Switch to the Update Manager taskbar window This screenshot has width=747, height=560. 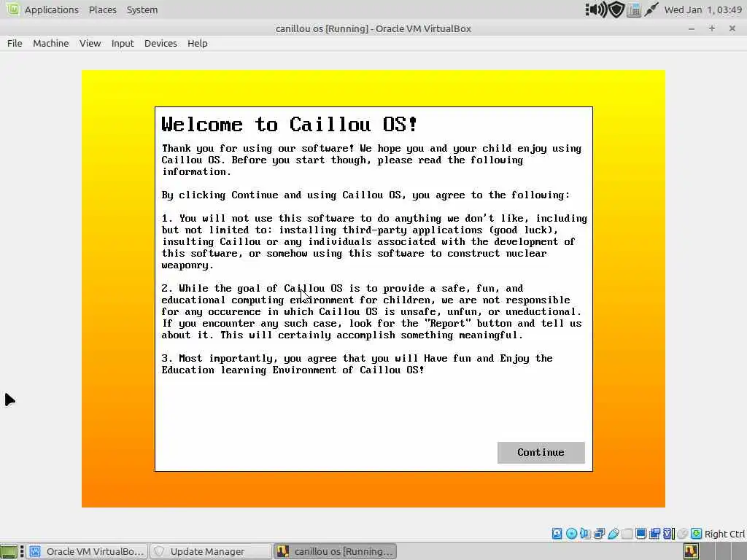211,551
